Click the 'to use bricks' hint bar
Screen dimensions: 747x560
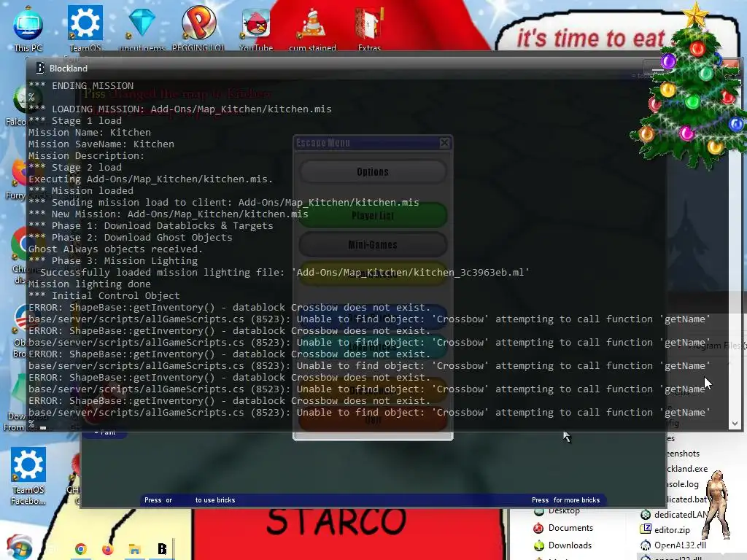215,500
